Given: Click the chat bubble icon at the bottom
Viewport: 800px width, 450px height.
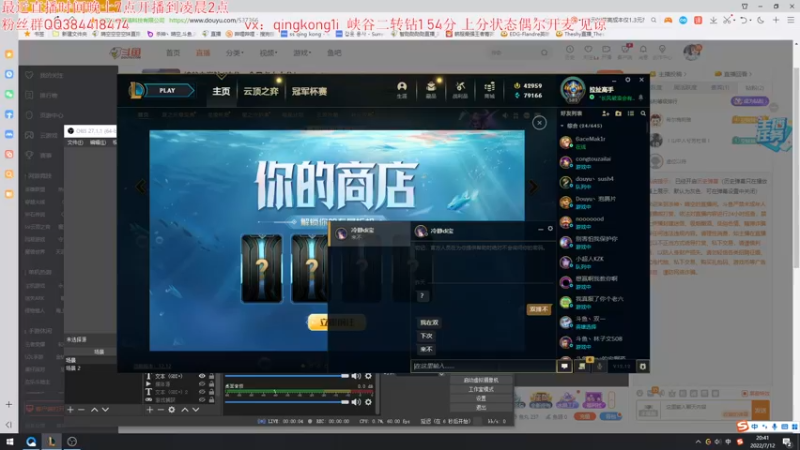Looking at the screenshot, I should tap(564, 366).
